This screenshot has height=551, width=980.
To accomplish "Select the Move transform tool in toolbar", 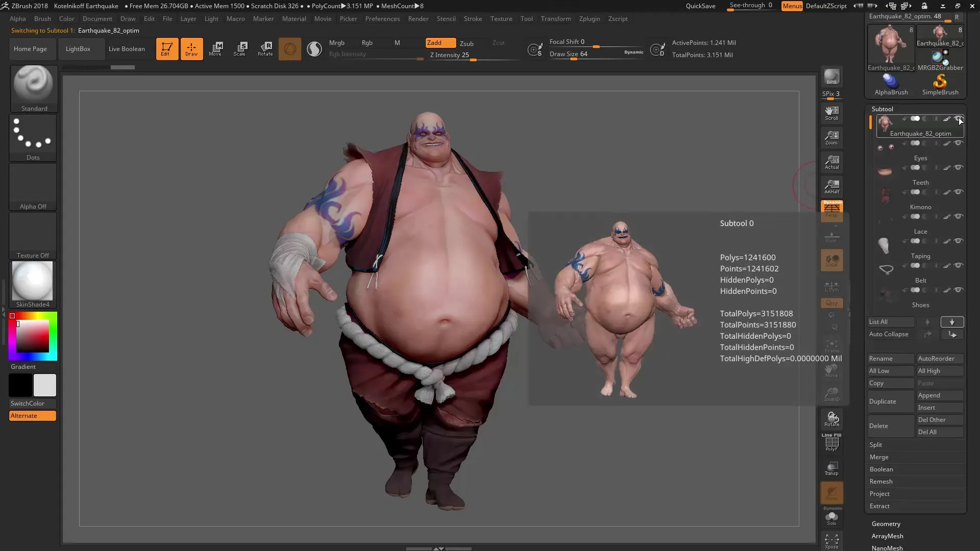I will tap(215, 49).
